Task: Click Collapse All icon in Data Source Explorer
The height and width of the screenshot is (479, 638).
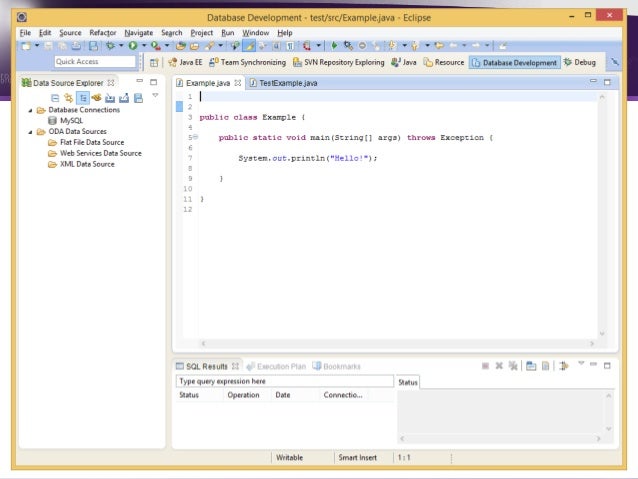Action: coord(54,97)
